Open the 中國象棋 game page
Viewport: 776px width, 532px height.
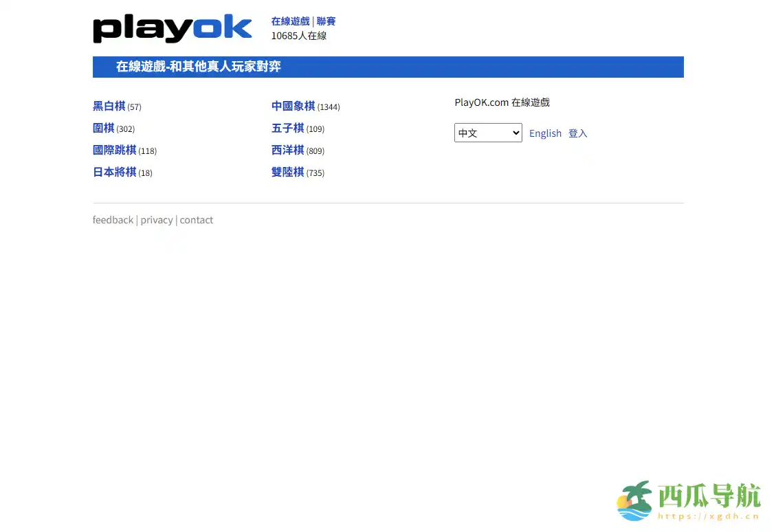point(291,107)
